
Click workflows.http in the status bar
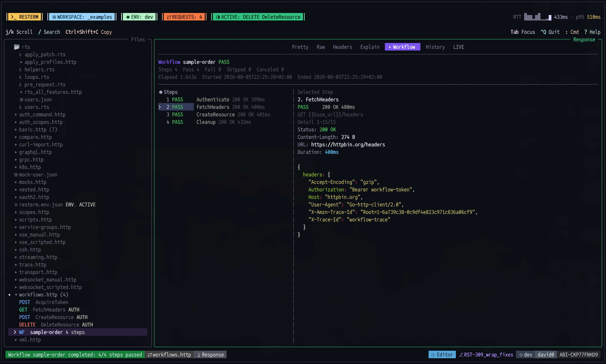point(169,355)
